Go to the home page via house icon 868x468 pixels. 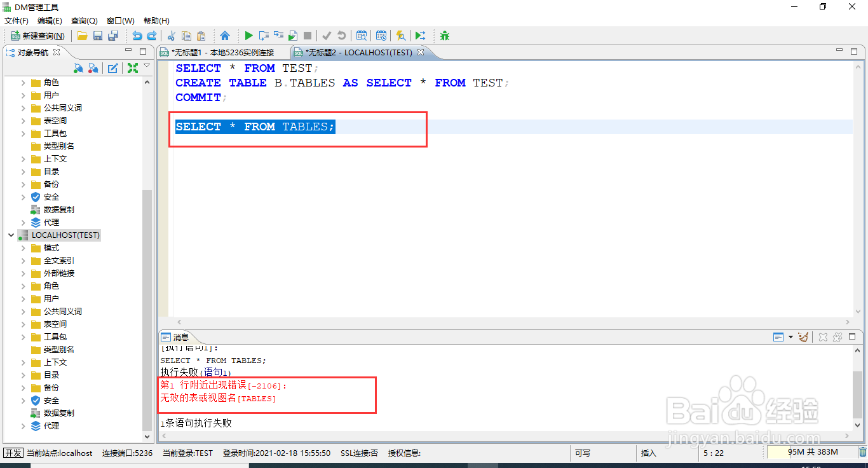point(225,36)
